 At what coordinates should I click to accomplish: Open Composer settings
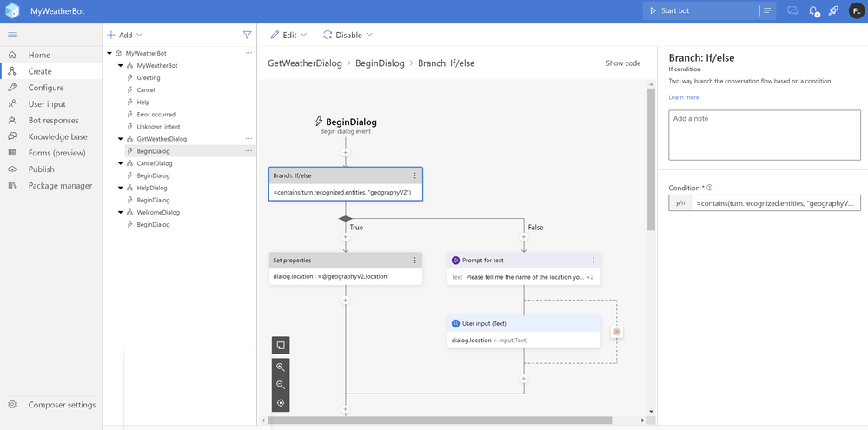coord(51,405)
